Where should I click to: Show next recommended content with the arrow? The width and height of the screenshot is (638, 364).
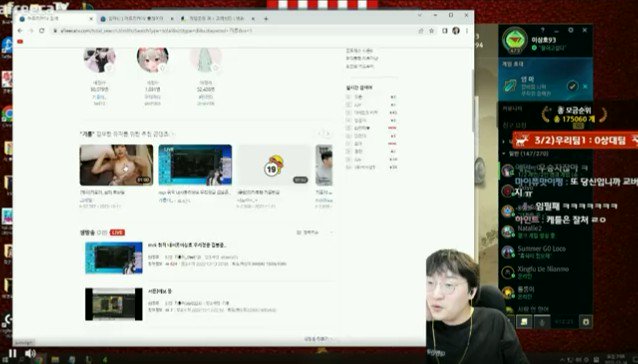click(x=328, y=134)
